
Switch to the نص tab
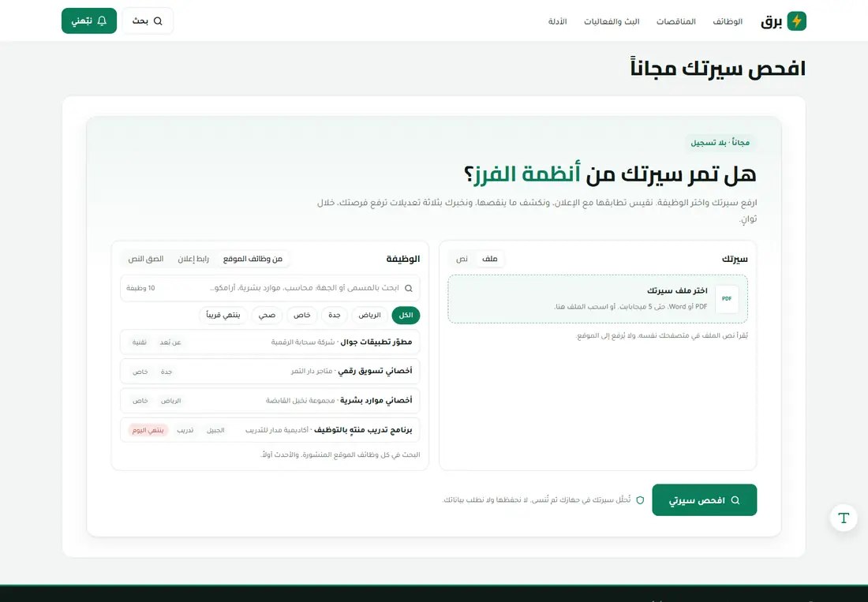click(x=462, y=259)
